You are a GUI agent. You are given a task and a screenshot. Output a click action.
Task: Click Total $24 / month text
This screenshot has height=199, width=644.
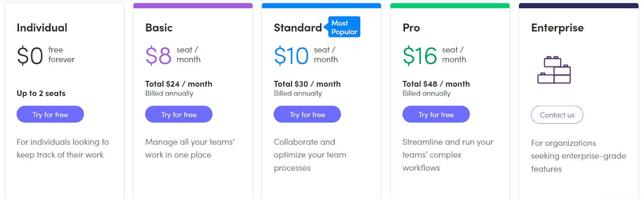pos(179,84)
